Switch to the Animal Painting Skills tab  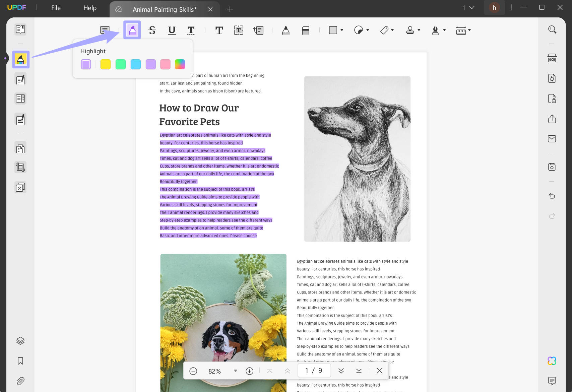click(x=164, y=9)
